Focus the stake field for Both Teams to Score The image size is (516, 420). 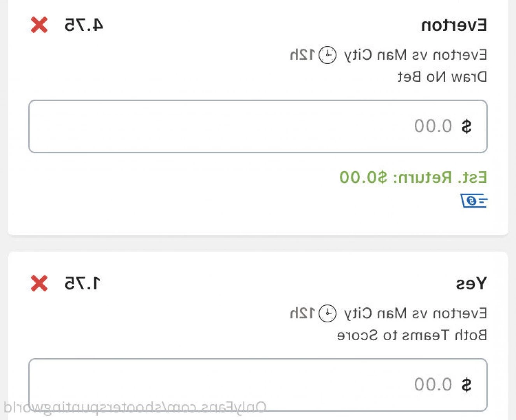pos(258,385)
